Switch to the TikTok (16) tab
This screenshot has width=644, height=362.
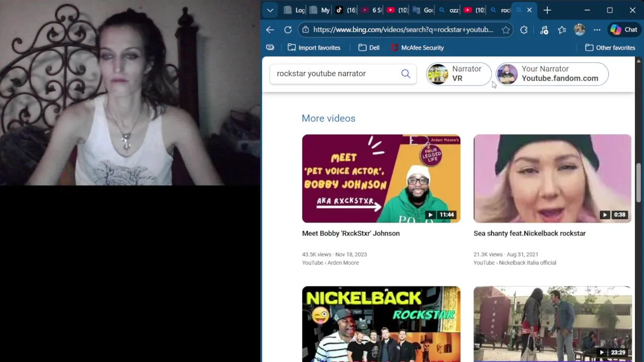(x=346, y=10)
